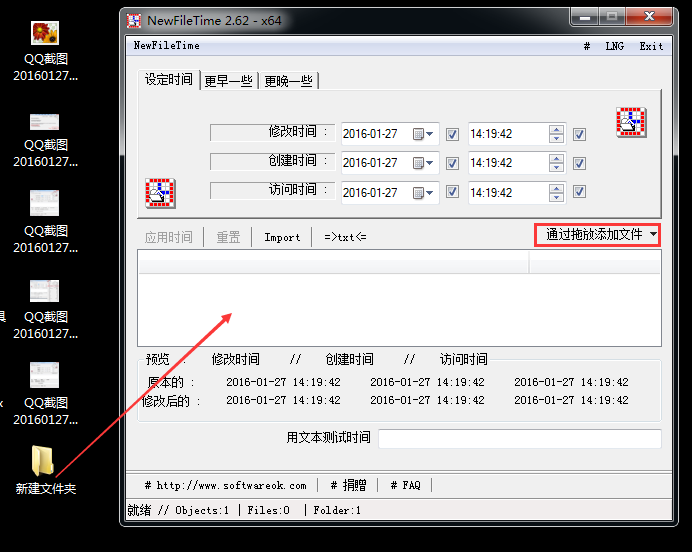Toggle the 创建时间 time checkbox
Viewport: 692px width, 552px height.
[579, 163]
